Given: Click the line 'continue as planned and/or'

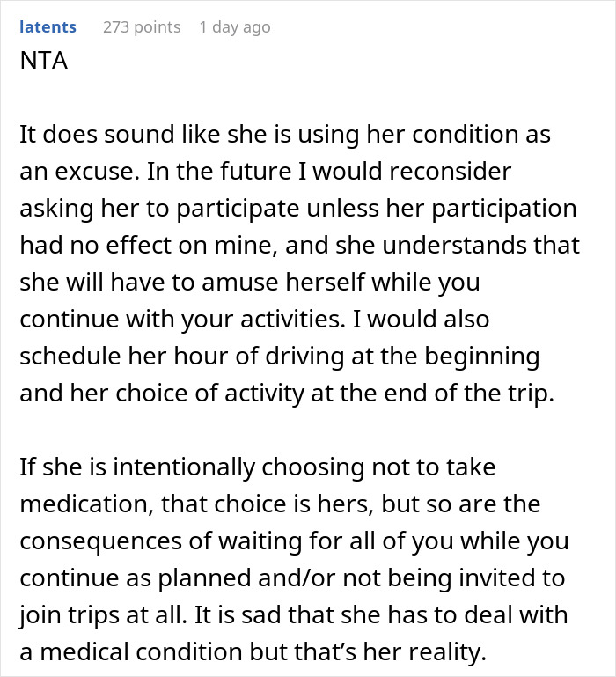Looking at the screenshot, I should (x=290, y=578).
